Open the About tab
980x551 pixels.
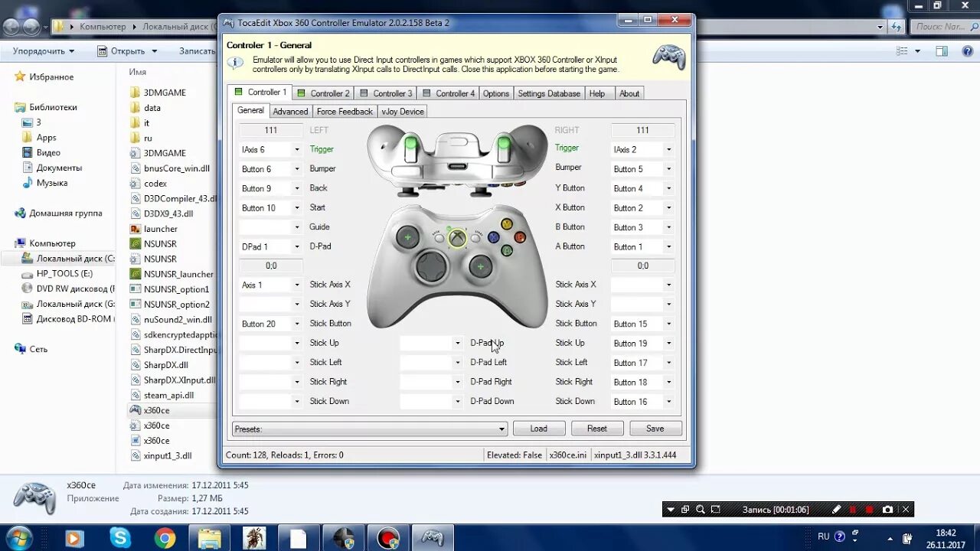[x=629, y=93]
